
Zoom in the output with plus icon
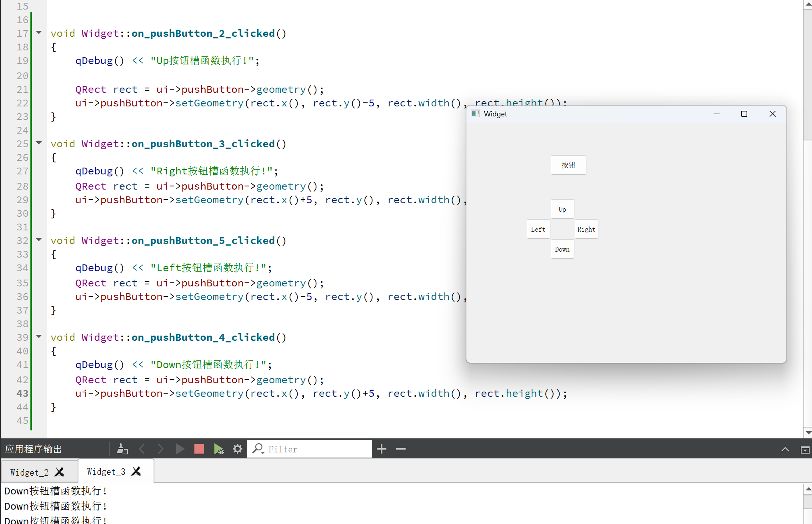coord(381,449)
